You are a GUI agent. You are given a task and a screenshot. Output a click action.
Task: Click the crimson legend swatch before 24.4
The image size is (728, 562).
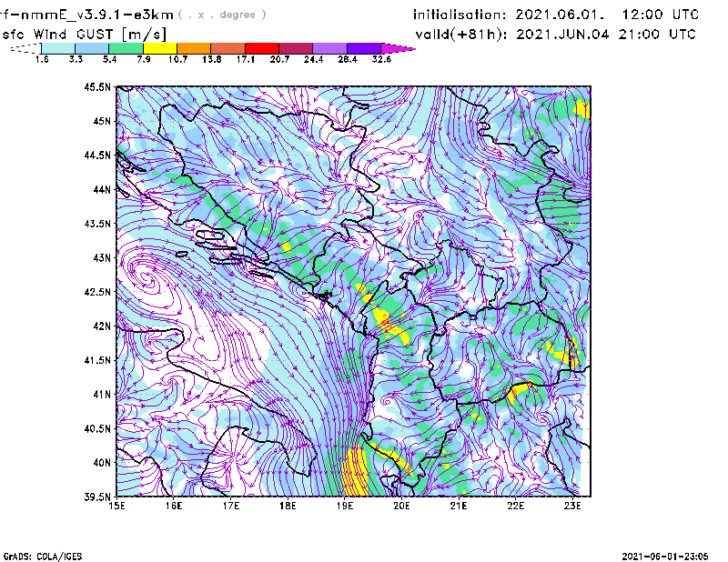pos(296,48)
